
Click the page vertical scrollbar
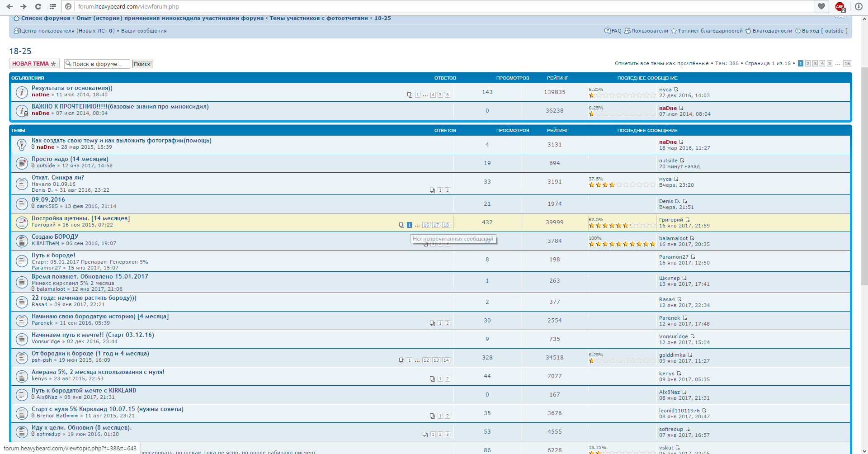[x=864, y=176]
